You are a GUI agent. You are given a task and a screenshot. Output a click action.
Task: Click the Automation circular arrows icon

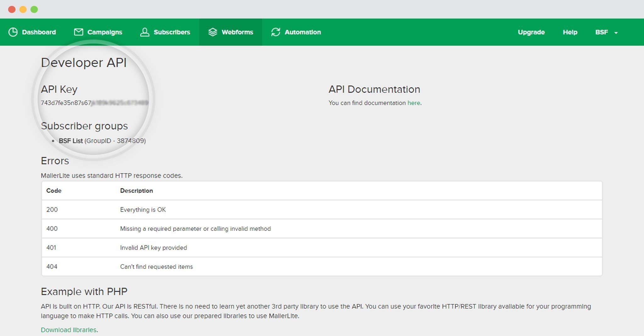click(276, 32)
